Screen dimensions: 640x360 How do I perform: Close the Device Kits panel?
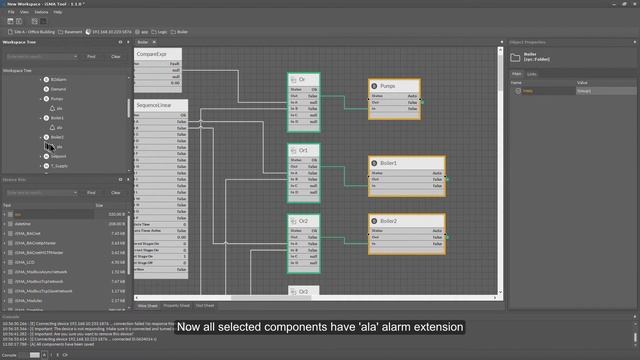point(128,179)
